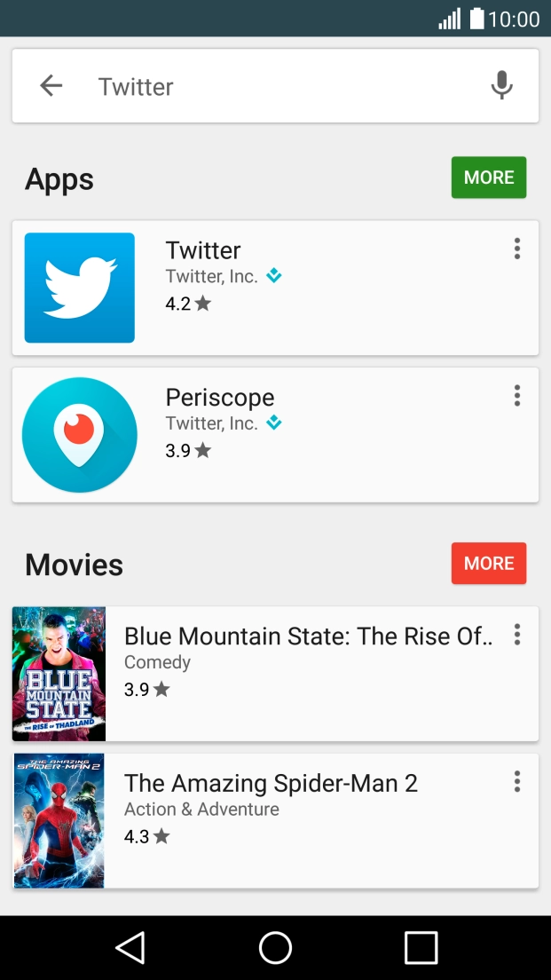This screenshot has height=980, width=551.
Task: Tap MORE next to the Apps section
Action: pos(488,177)
